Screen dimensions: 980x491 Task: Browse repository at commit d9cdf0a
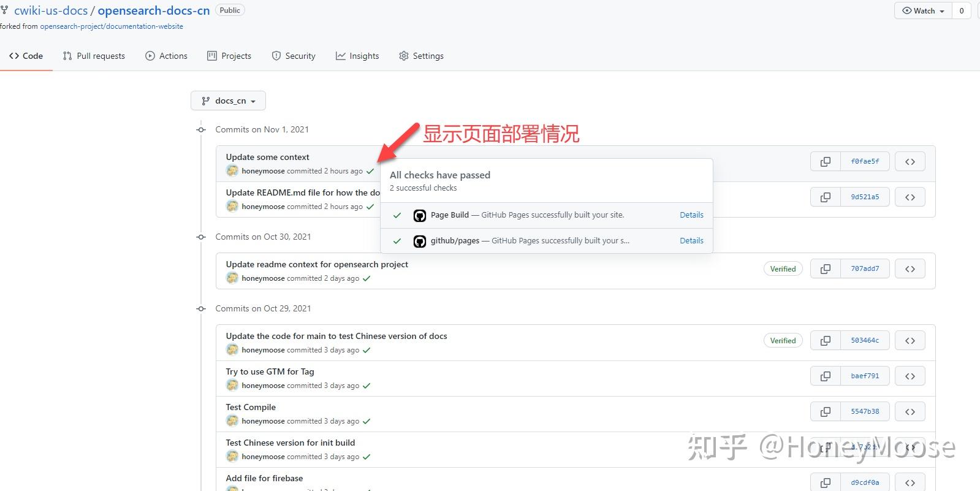[910, 482]
